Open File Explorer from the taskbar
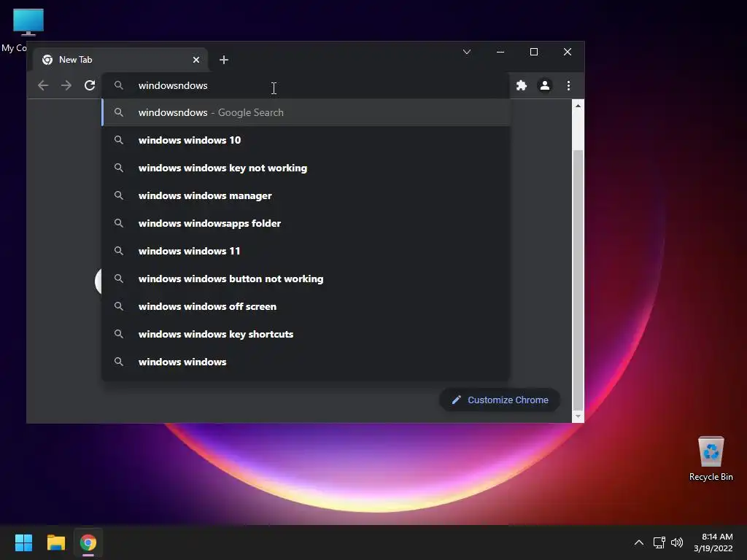 point(55,542)
